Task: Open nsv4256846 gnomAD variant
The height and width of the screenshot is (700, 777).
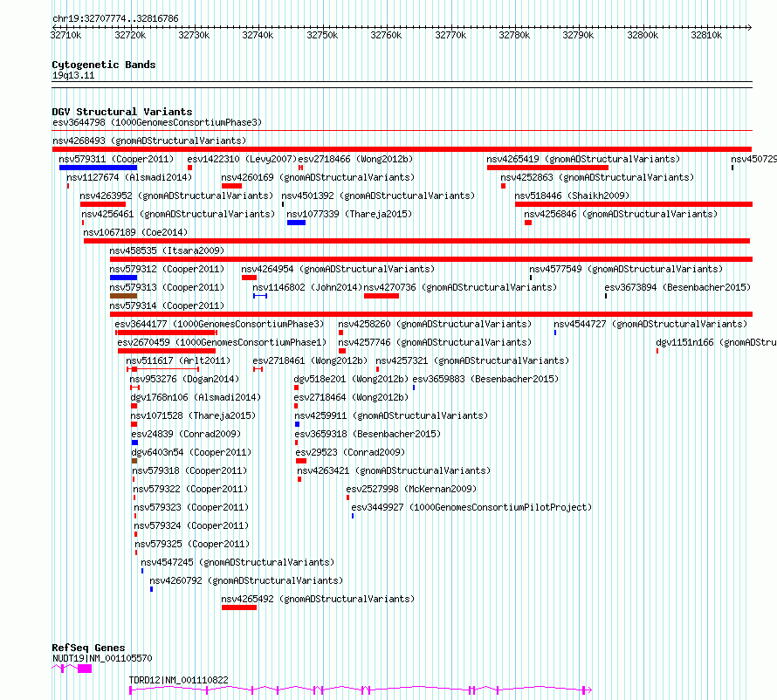Action: click(x=621, y=214)
